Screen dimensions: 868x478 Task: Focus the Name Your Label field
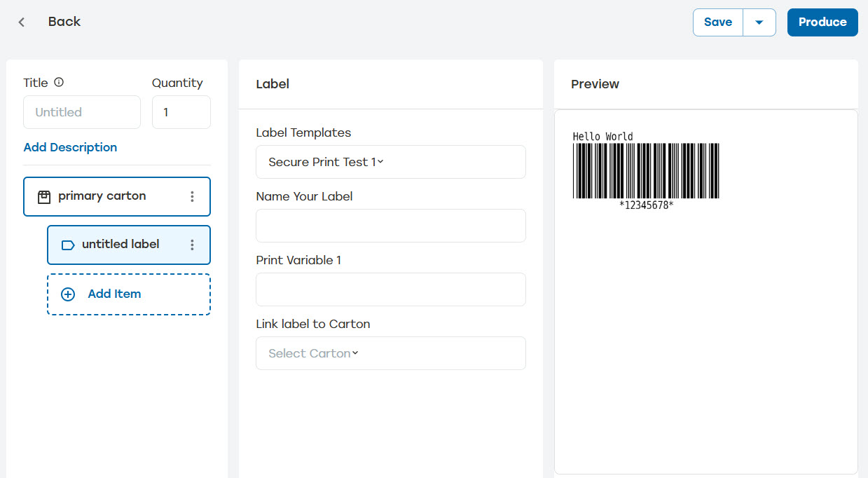(x=391, y=226)
